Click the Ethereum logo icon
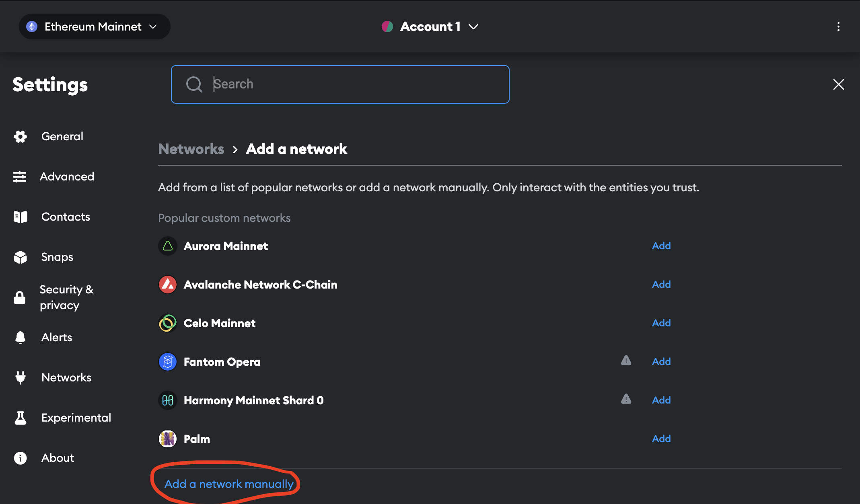The width and height of the screenshot is (860, 504). coord(32,27)
